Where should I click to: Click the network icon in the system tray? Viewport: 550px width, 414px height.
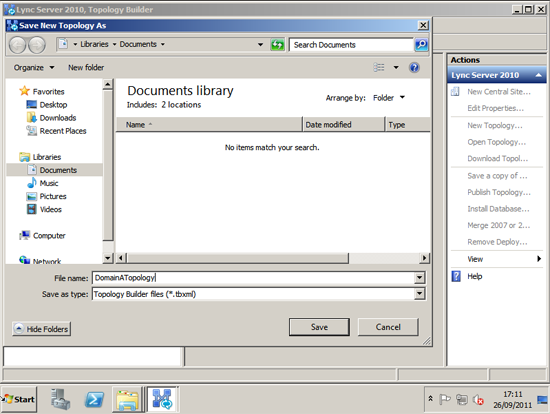462,399
